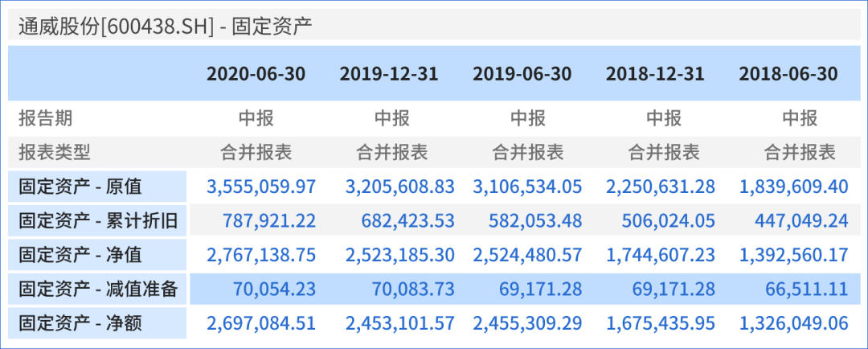The image size is (868, 349).
Task: Click the value 1,839,609.40
Action: click(x=794, y=187)
